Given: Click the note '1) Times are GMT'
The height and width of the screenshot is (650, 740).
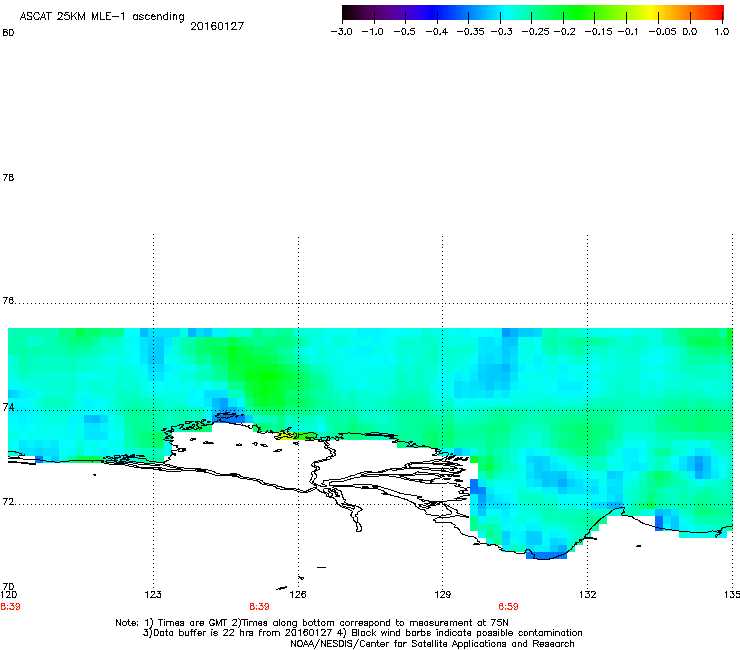Looking at the screenshot, I should [x=187, y=623].
